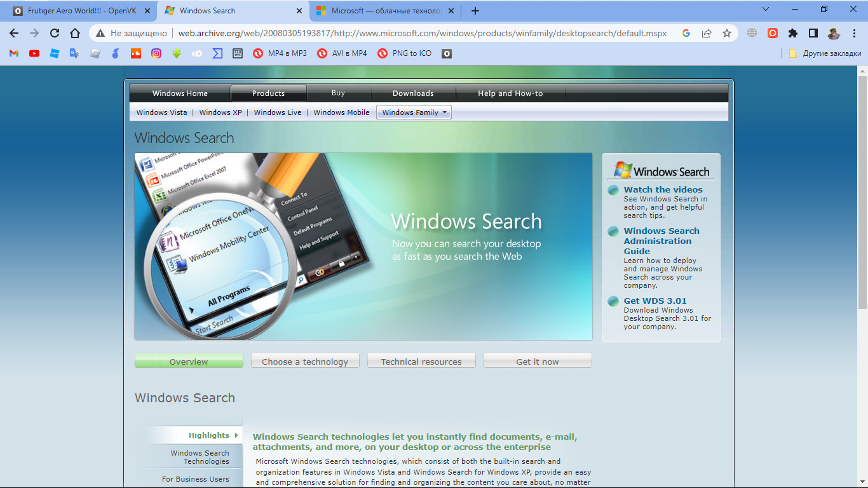This screenshot has height=488, width=868.
Task: Click the Get WDS 3.01 link
Action: [655, 301]
